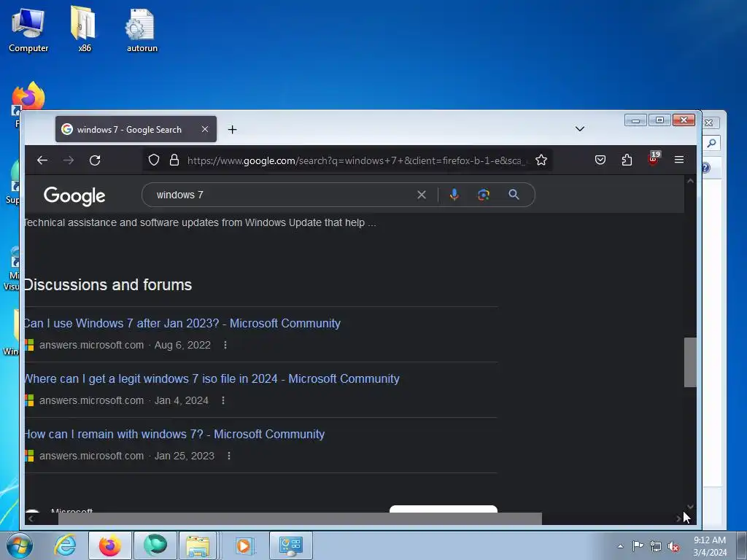The image size is (747, 560).
Task: Open the Computer desktop icon
Action: point(28,29)
